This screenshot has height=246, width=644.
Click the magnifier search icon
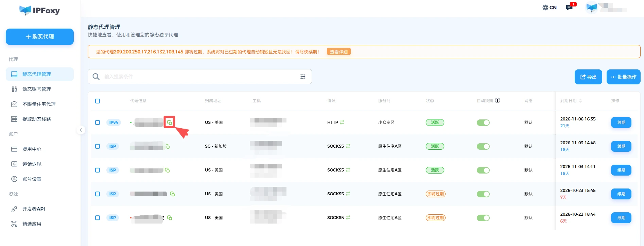point(96,77)
